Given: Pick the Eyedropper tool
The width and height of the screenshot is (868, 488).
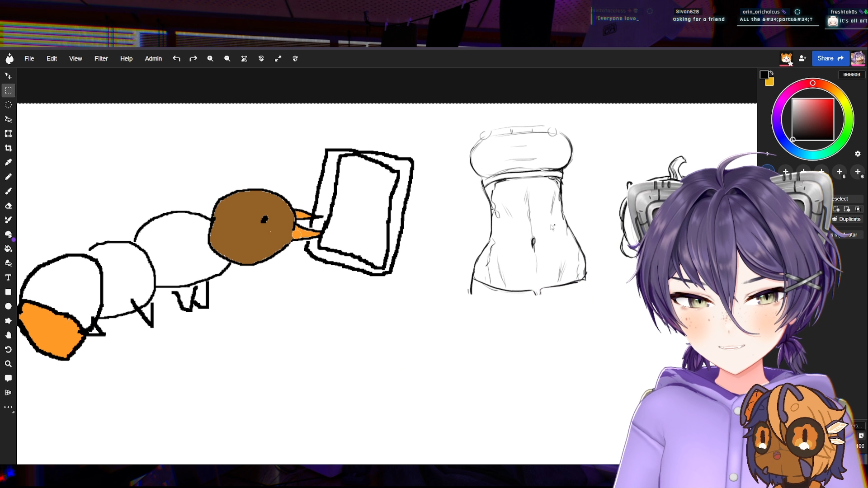Looking at the screenshot, I should pyautogui.click(x=8, y=162).
